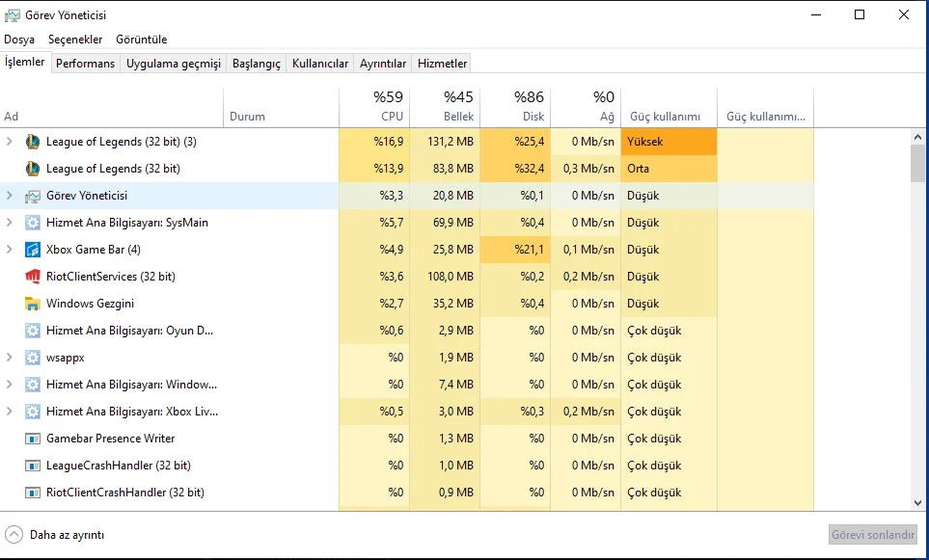Click the Windows Gezgini folder icon
This screenshot has height=560, width=929.
(x=32, y=304)
